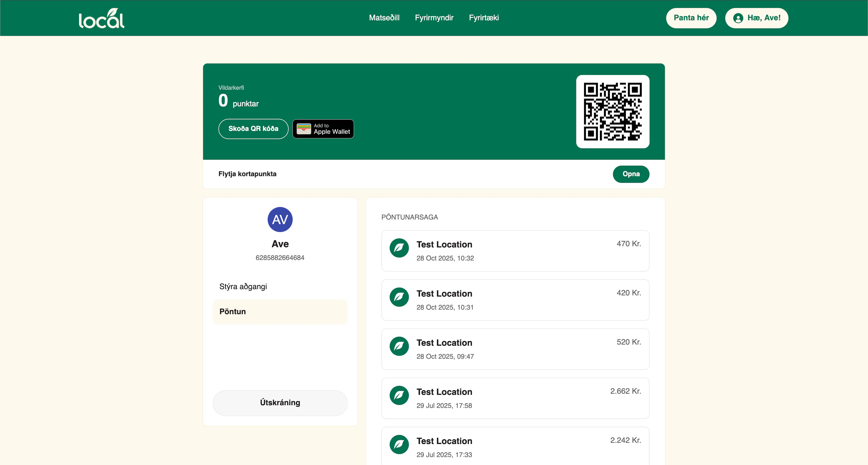The image size is (868, 465).
Task: Go to Fyrirmyndir in top navigation
Action: (x=434, y=18)
